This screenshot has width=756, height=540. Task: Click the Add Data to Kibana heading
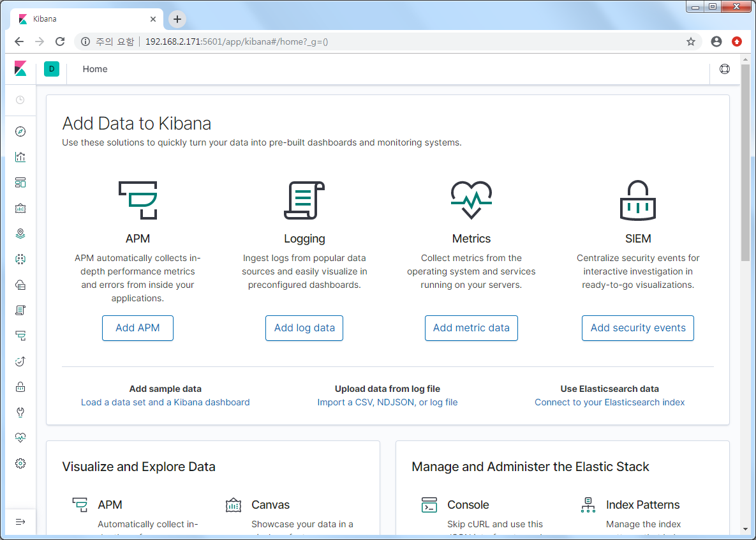pyautogui.click(x=137, y=124)
